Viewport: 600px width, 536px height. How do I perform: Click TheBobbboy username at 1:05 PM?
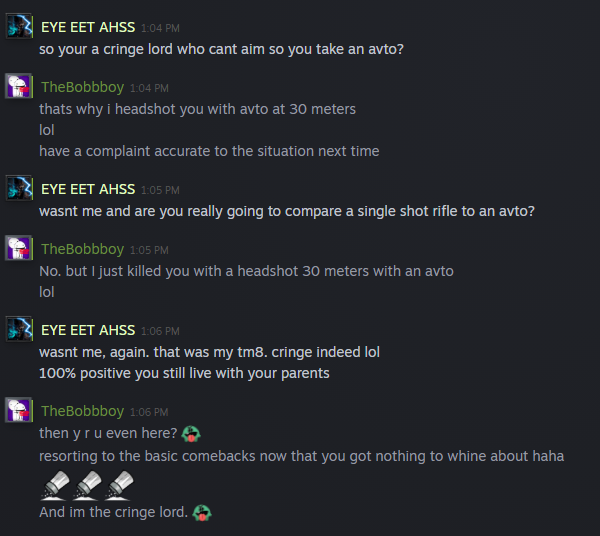point(82,249)
